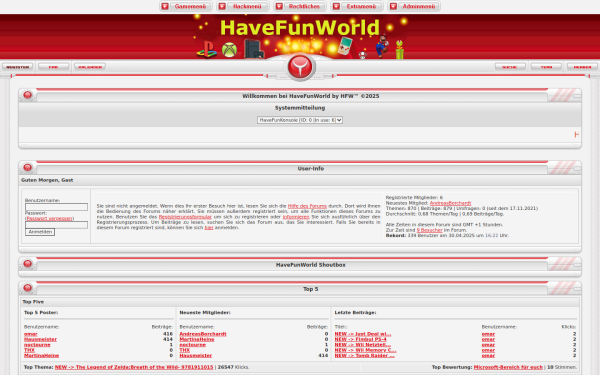The image size is (600, 375).
Task: Open the NEW -> Wii Memory C... post
Action: point(365,350)
